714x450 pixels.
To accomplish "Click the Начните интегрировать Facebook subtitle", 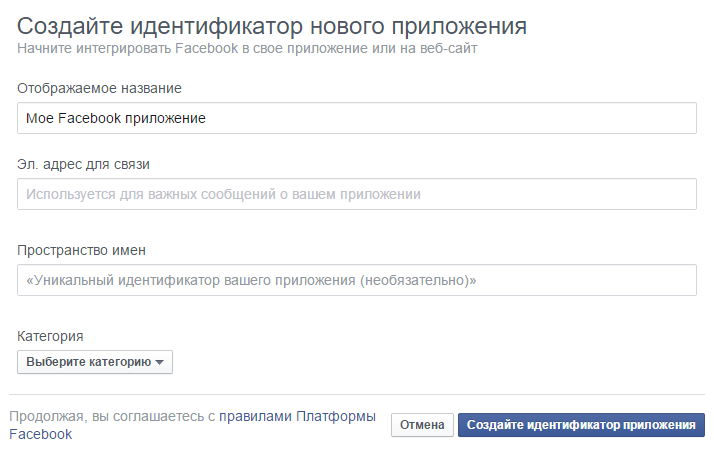I will 255,48.
